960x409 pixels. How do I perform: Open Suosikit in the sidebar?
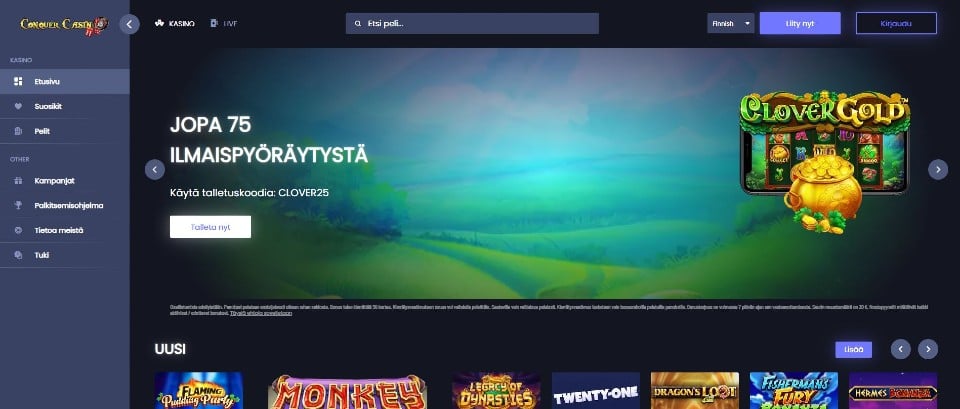[x=64, y=107]
